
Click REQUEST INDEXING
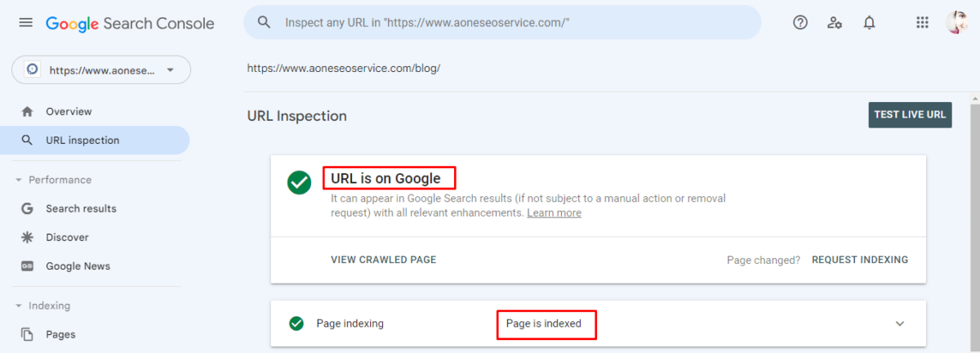pyautogui.click(x=859, y=260)
